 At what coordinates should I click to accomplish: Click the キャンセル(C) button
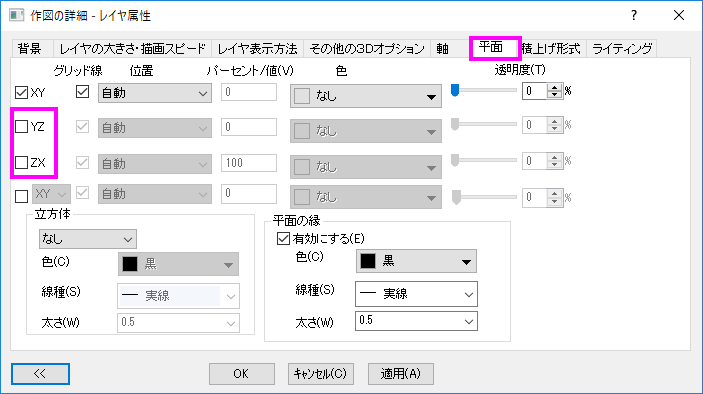click(321, 374)
